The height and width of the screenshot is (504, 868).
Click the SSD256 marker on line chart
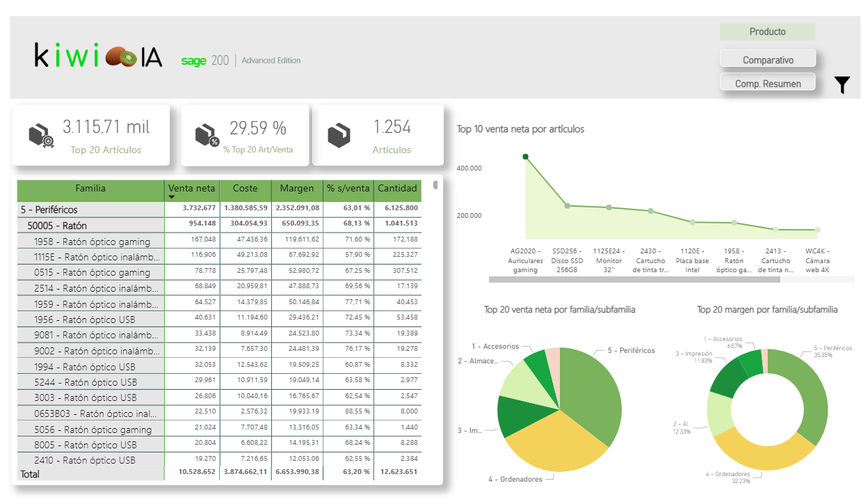[567, 205]
